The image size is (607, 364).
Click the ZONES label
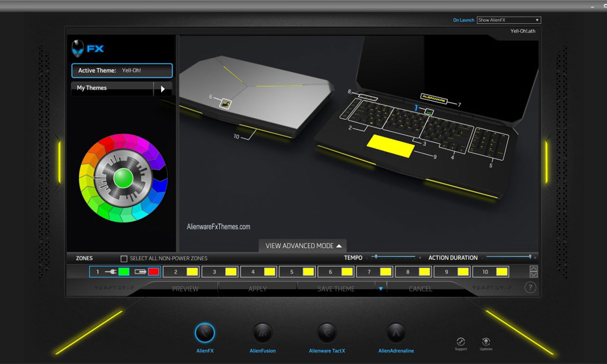(x=84, y=258)
